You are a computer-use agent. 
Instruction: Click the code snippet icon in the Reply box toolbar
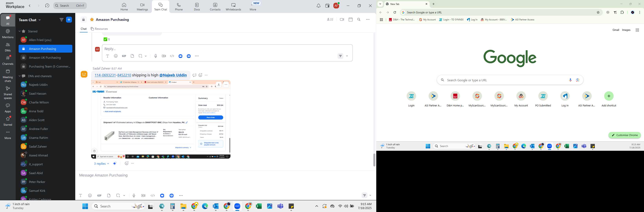click(x=172, y=56)
